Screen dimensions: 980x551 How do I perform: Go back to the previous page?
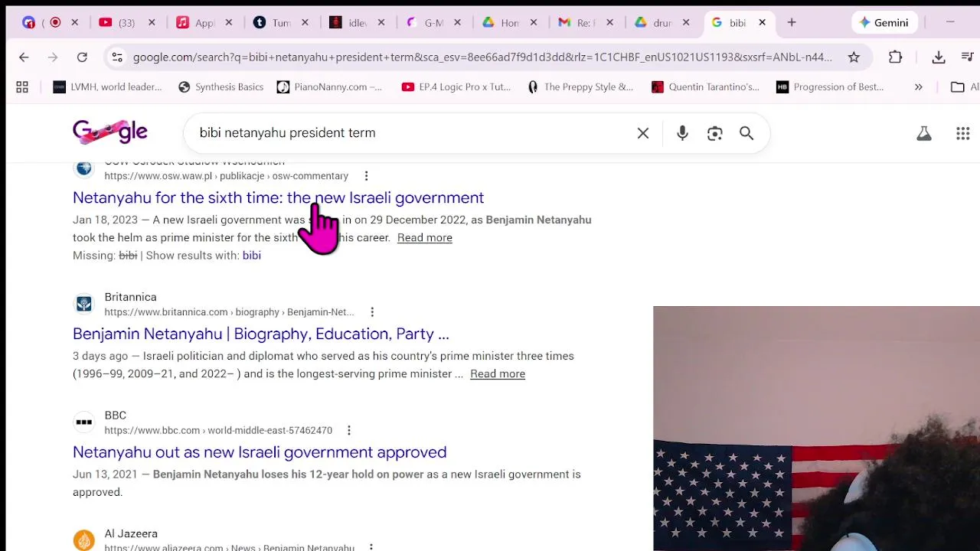coord(24,57)
